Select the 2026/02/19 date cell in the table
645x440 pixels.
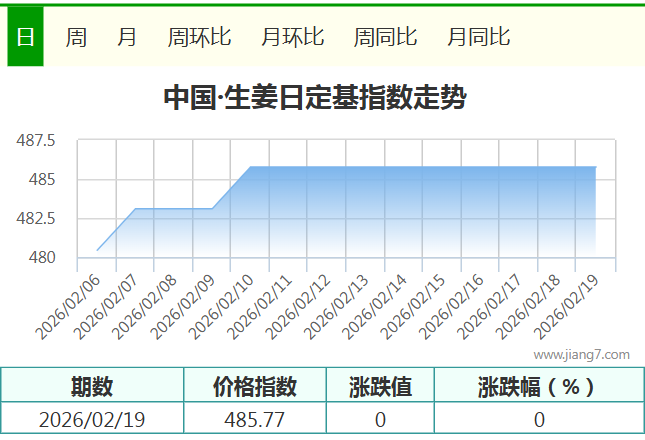pyautogui.click(x=92, y=419)
